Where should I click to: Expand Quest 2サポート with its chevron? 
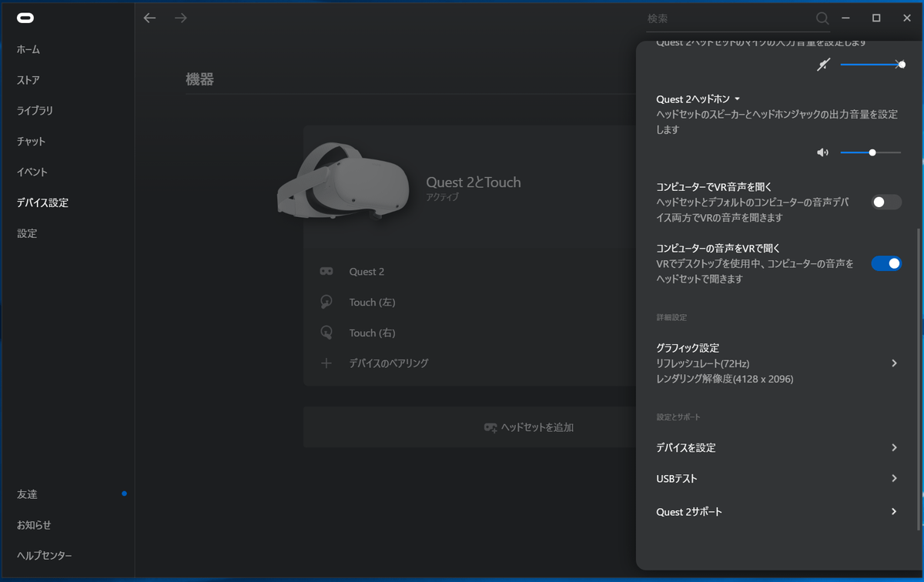[894, 511]
